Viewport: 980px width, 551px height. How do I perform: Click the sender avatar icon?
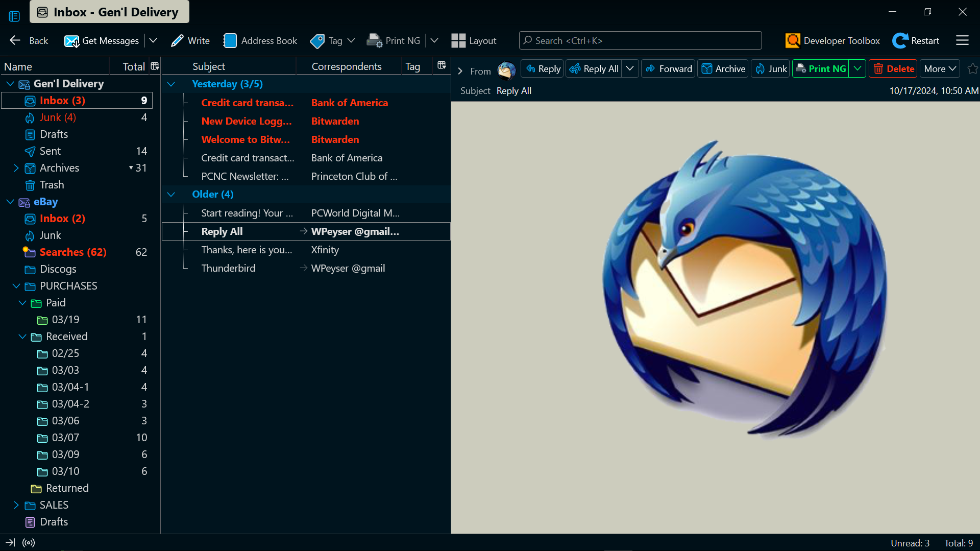coord(506,70)
